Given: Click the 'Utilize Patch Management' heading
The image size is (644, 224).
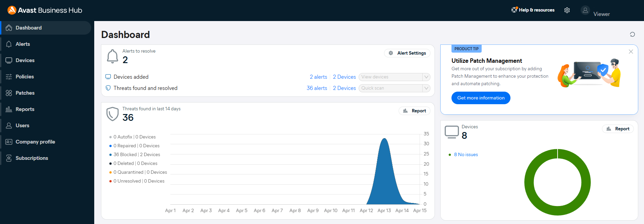Looking at the screenshot, I should pos(487,61).
